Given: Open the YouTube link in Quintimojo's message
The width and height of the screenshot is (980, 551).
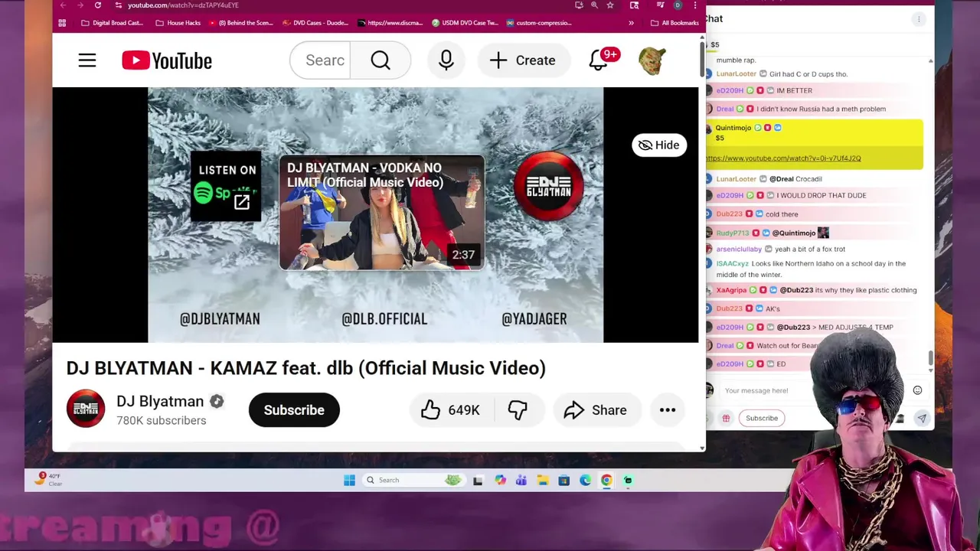Looking at the screenshot, I should point(783,158).
